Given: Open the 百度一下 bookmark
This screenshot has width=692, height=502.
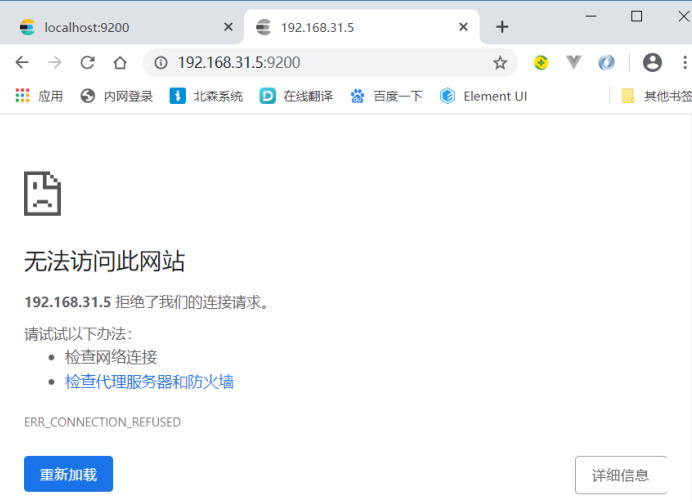Looking at the screenshot, I should 386,96.
